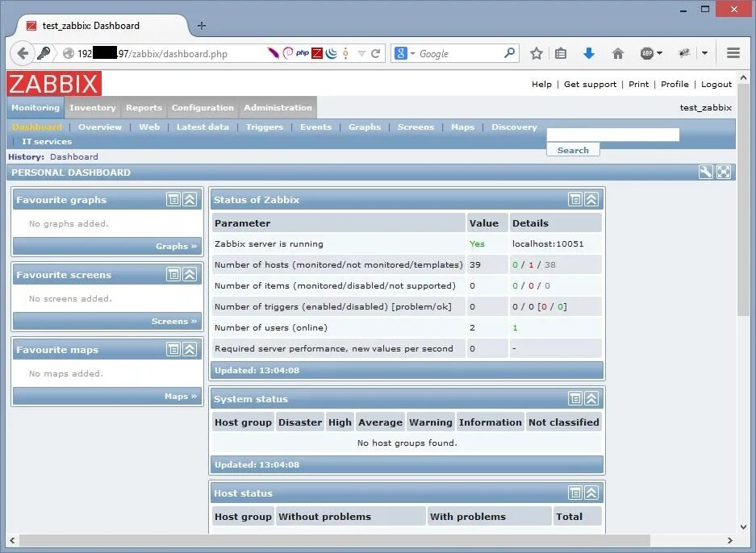Follow the Screens » link
Screen dimensions: 756x553
[x=174, y=322]
